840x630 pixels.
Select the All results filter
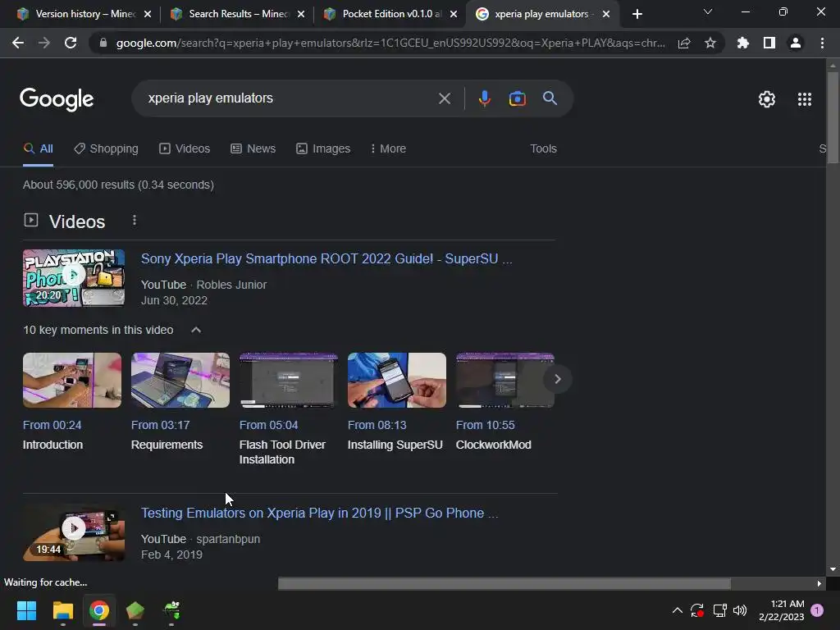[x=38, y=148]
